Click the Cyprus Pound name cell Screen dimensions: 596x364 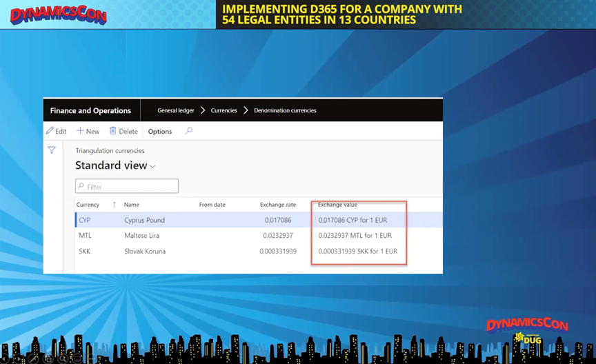[x=144, y=221]
